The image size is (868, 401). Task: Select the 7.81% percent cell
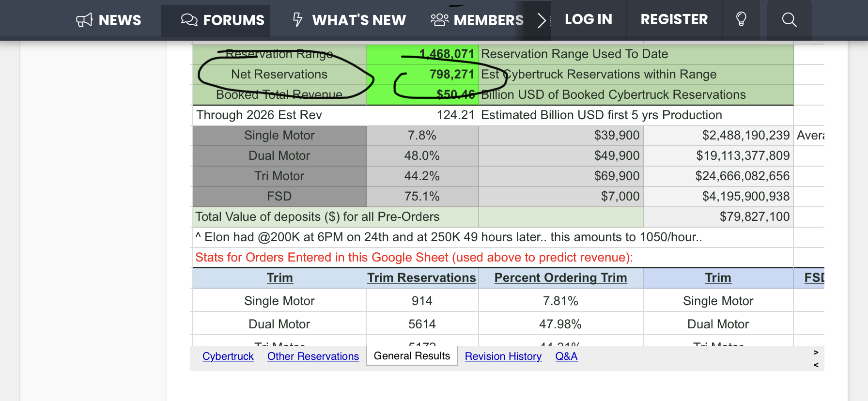click(x=561, y=301)
